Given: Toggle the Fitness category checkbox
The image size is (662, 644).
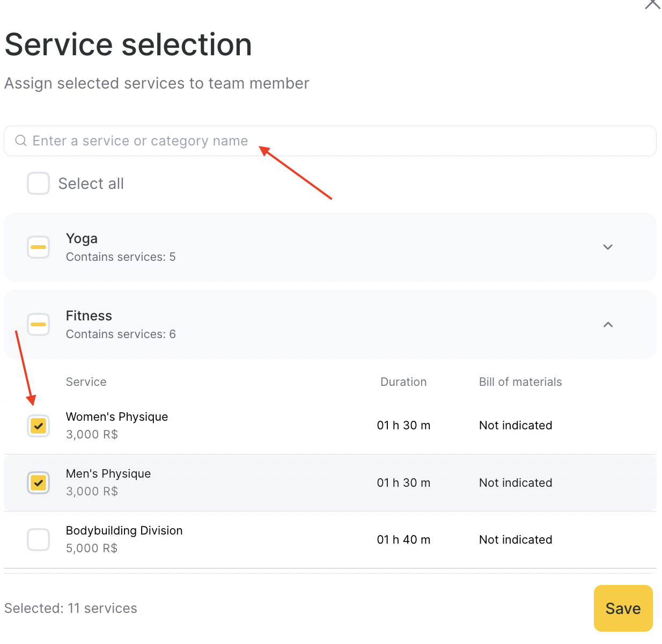Looking at the screenshot, I should [39, 325].
